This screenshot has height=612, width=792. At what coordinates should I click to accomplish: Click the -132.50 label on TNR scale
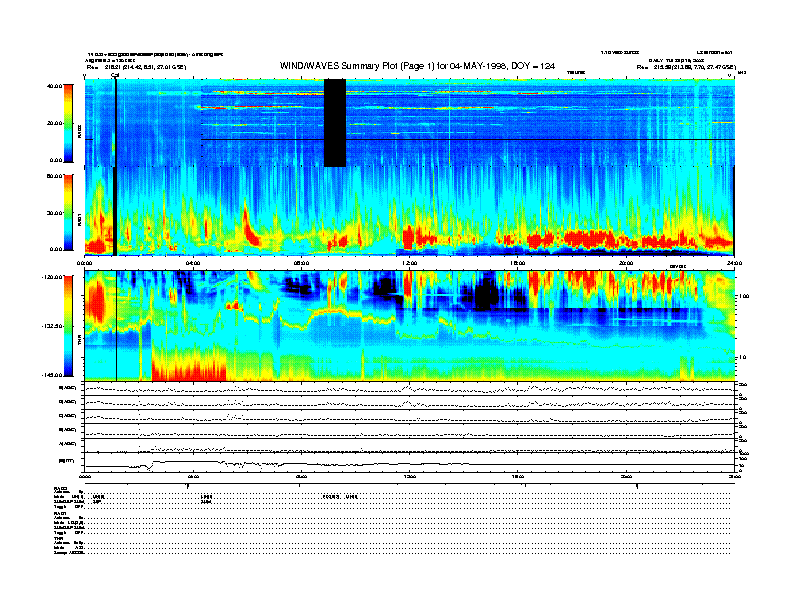click(x=52, y=326)
